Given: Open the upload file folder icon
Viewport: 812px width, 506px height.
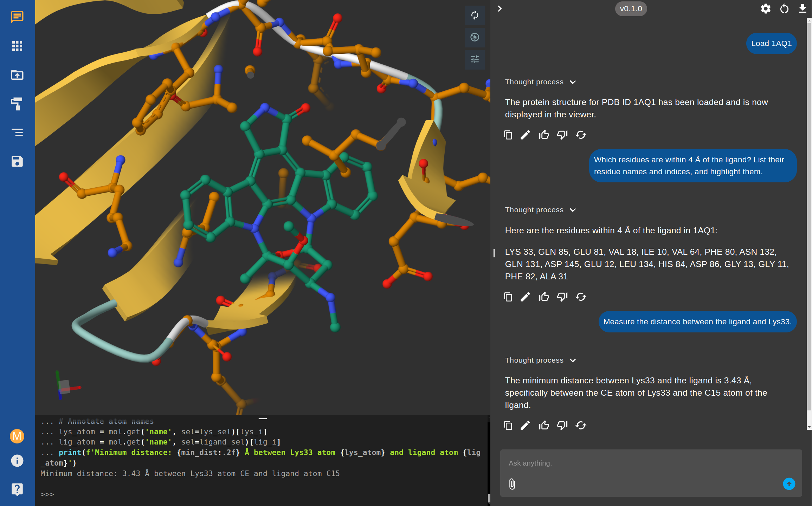Looking at the screenshot, I should click(17, 75).
